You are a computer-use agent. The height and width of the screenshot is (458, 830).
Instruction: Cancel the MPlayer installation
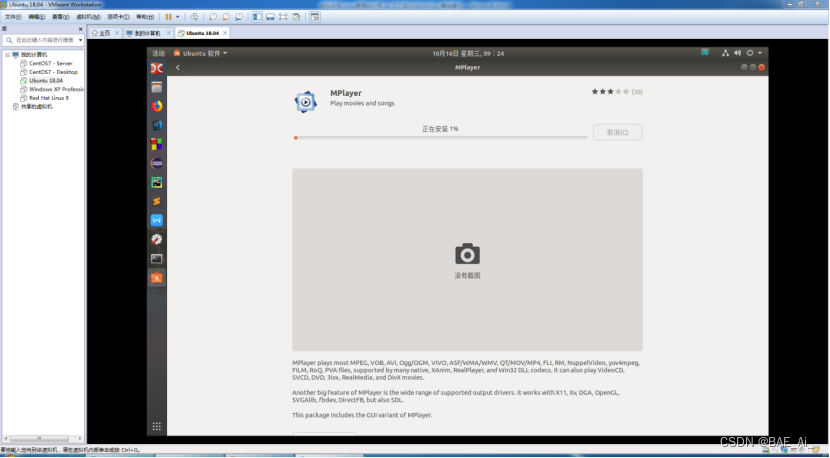(x=618, y=132)
